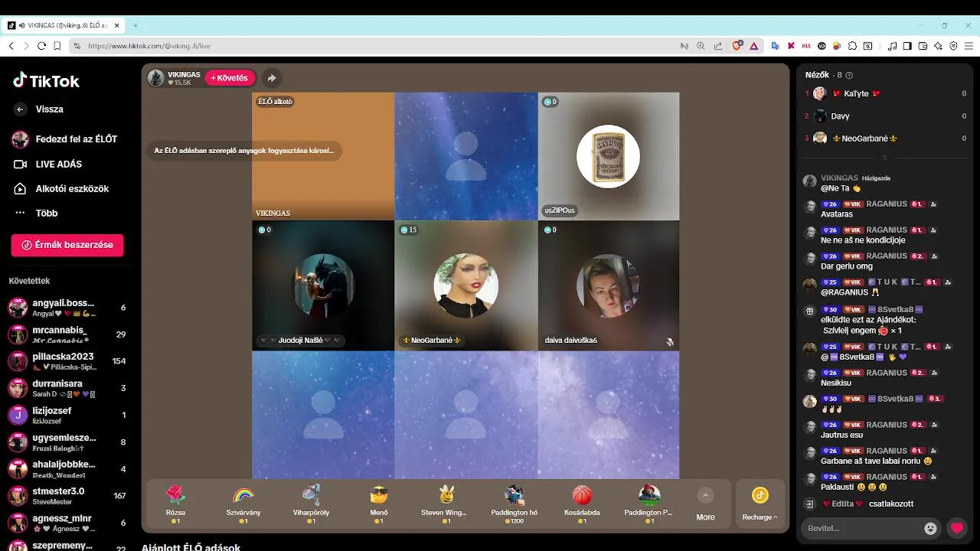Send the Menő gift
This screenshot has width=980, height=551.
378,504
